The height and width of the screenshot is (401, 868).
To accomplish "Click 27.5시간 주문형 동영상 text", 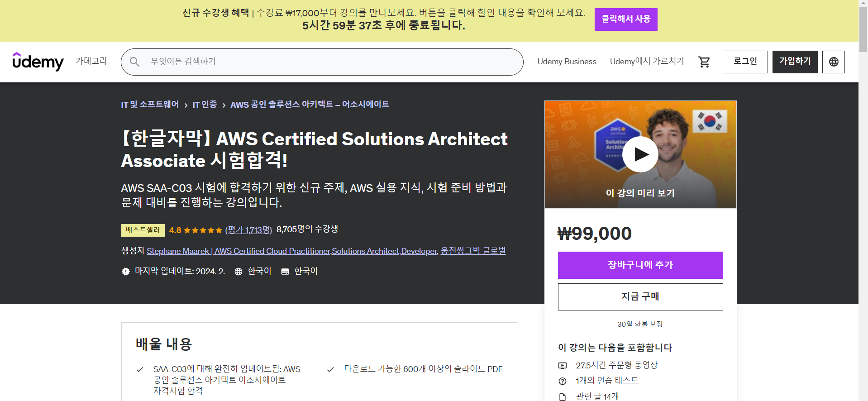I will click(616, 365).
